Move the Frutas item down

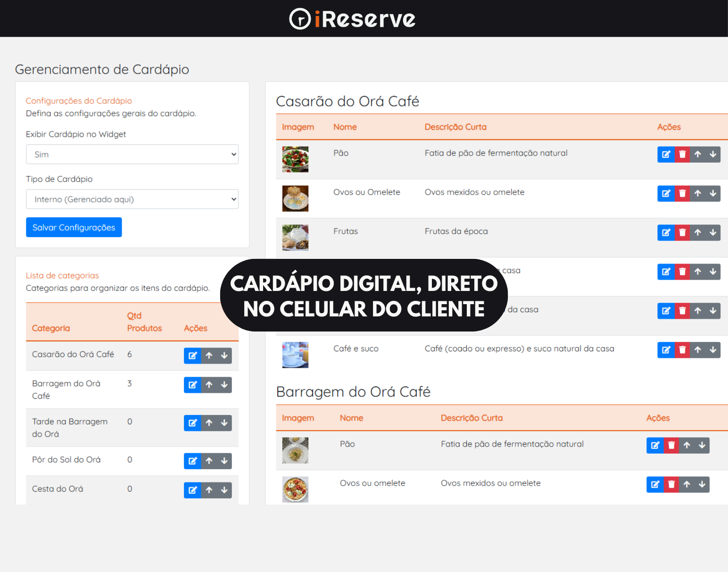click(x=713, y=233)
